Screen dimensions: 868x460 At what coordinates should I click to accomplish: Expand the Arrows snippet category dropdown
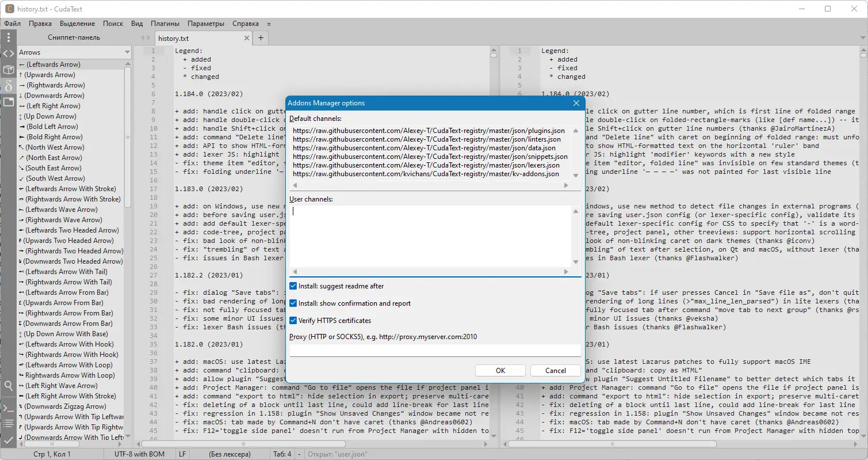click(x=128, y=52)
